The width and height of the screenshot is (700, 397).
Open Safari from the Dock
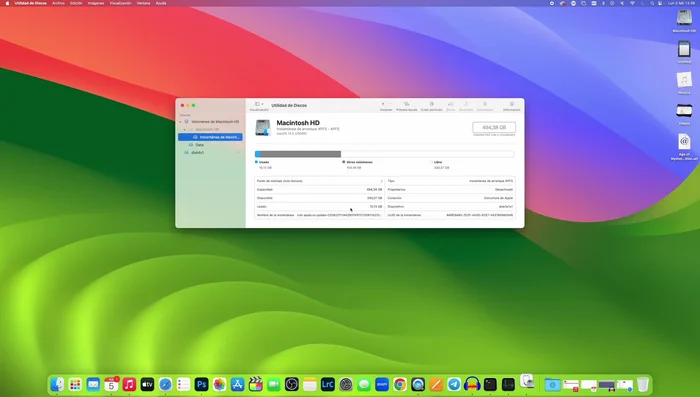[x=166, y=384]
